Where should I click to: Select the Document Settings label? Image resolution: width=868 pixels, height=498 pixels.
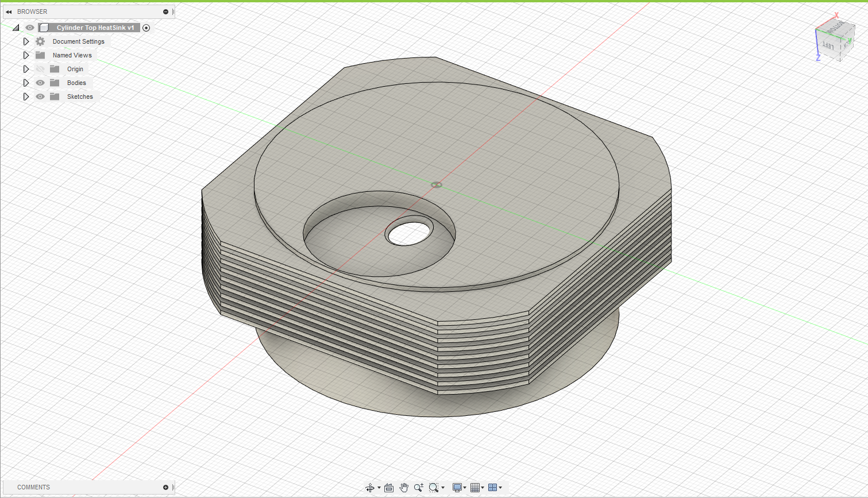click(x=79, y=41)
